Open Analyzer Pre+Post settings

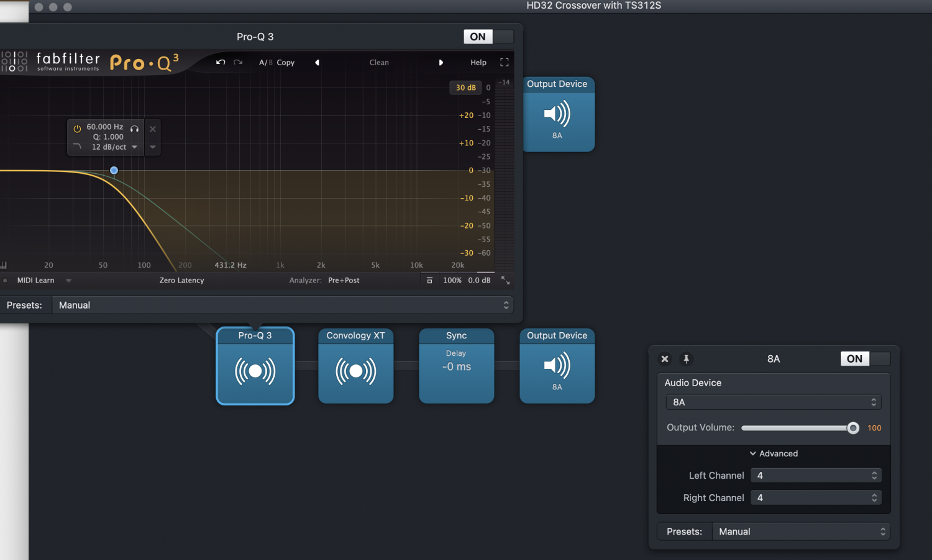coord(344,280)
